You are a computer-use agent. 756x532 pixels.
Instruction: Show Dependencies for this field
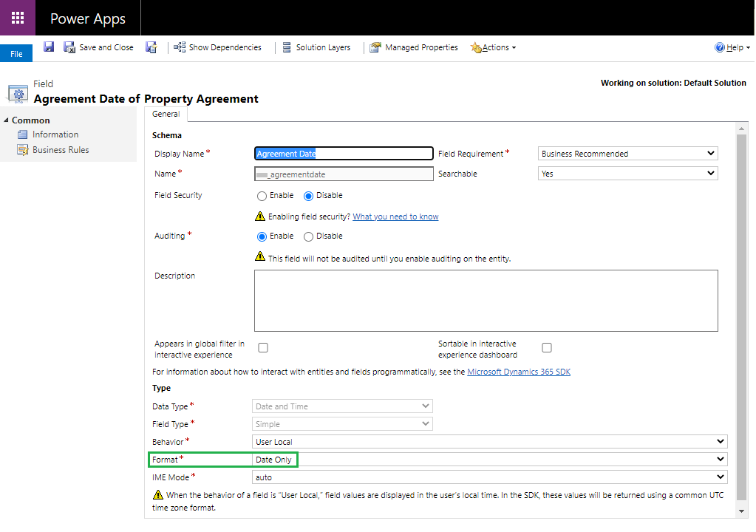click(217, 47)
